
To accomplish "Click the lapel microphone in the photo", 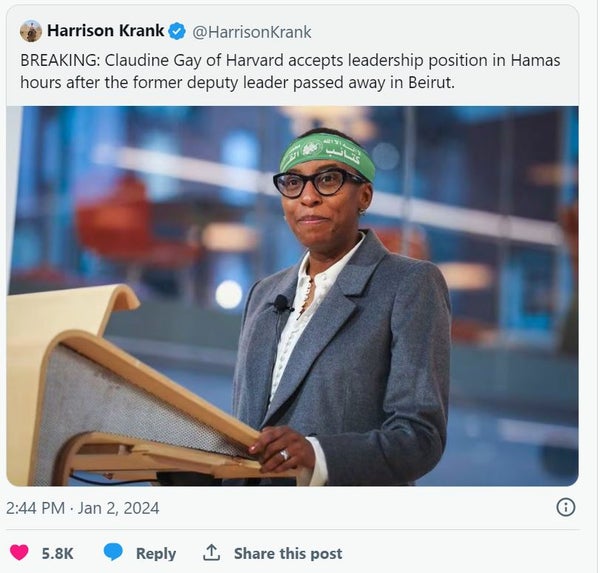I will [x=282, y=303].
